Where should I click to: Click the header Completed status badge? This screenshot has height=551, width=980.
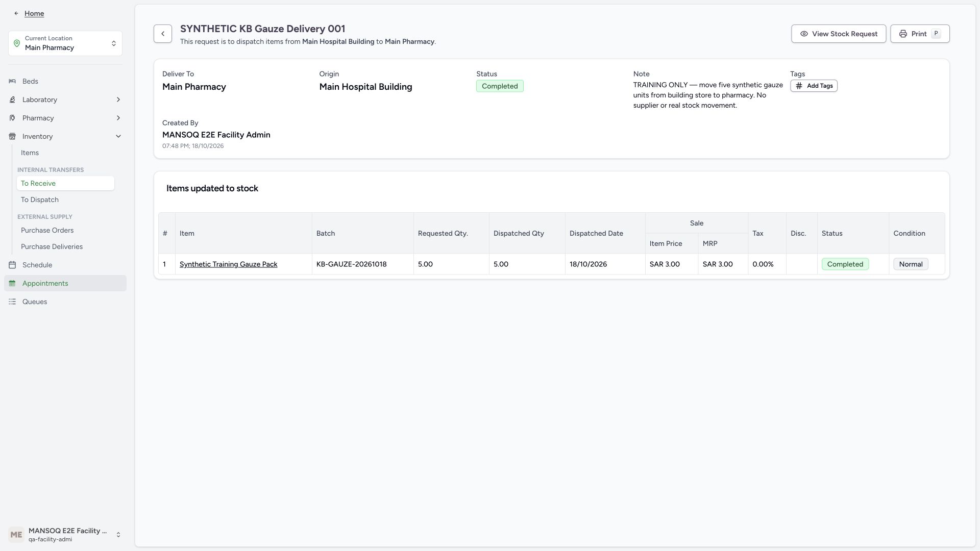pyautogui.click(x=500, y=86)
